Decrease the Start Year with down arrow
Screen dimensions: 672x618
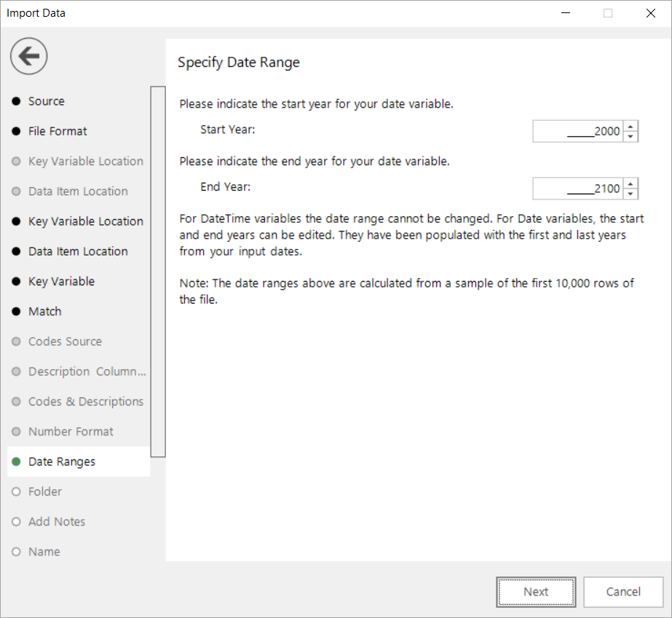(631, 136)
